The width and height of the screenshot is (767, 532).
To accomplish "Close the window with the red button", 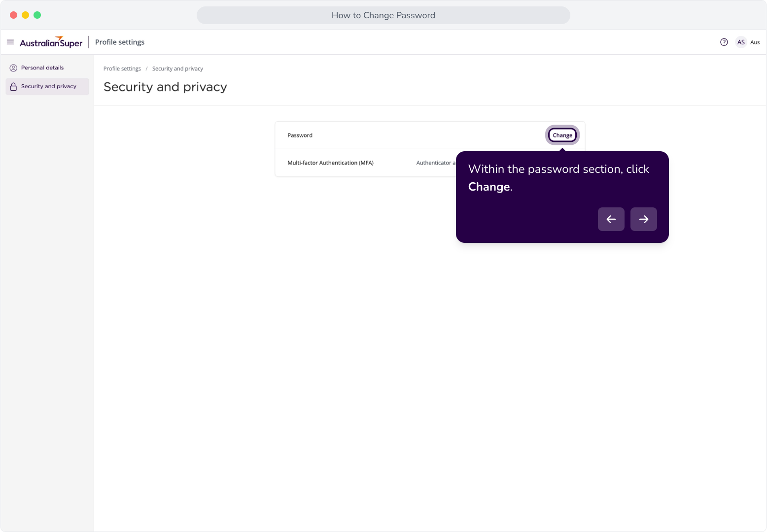I will tap(14, 15).
